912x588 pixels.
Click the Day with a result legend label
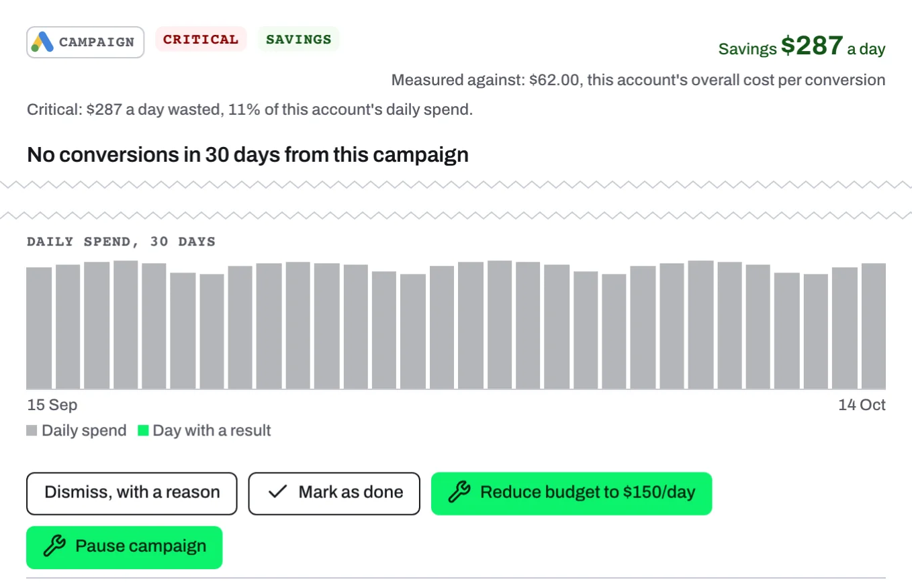[x=212, y=431]
